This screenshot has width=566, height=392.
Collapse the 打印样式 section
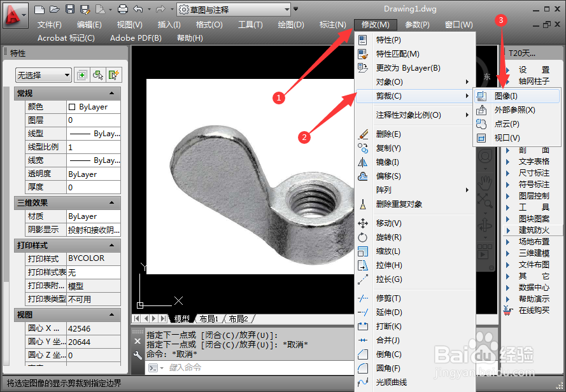[x=111, y=245]
